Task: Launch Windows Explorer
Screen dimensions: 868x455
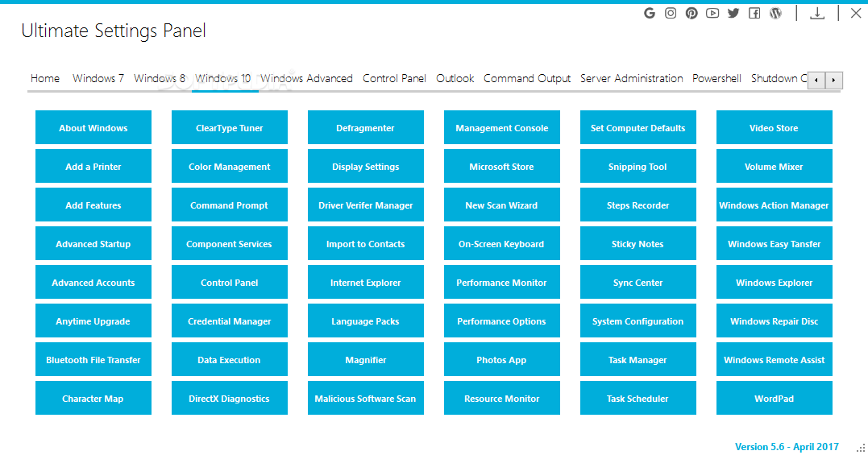Action: point(775,283)
